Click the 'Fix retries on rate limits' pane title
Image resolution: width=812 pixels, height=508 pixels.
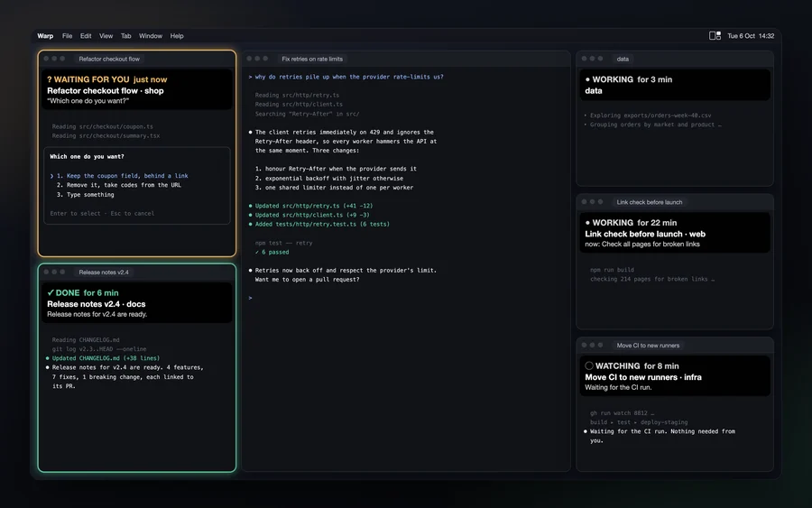(312, 59)
